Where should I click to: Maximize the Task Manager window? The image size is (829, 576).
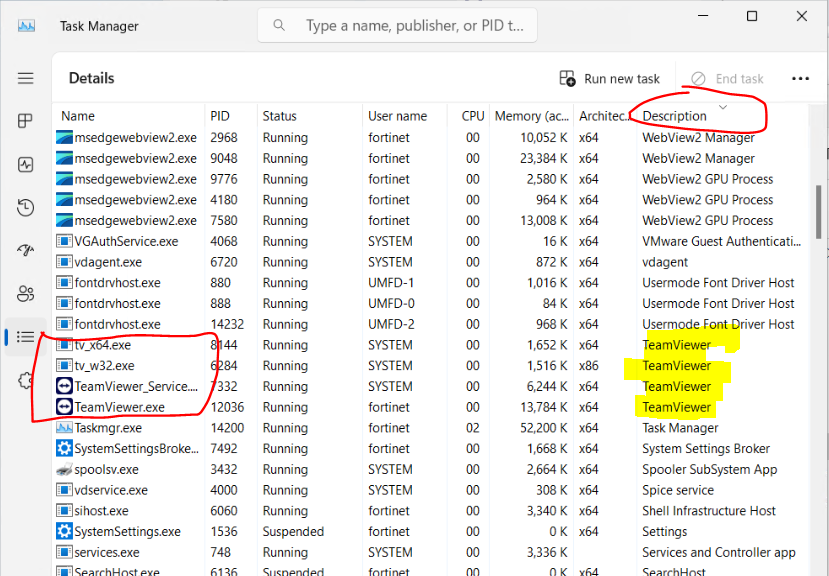751,16
